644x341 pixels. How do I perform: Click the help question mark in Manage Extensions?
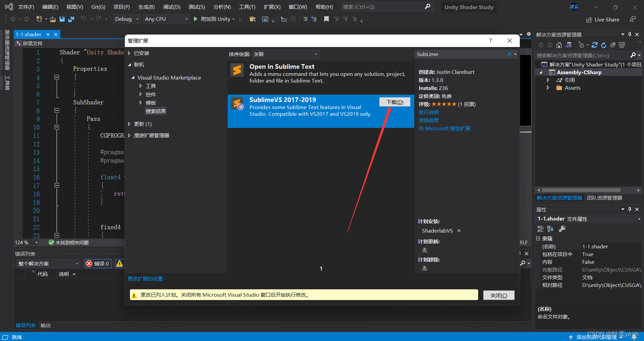[x=491, y=41]
